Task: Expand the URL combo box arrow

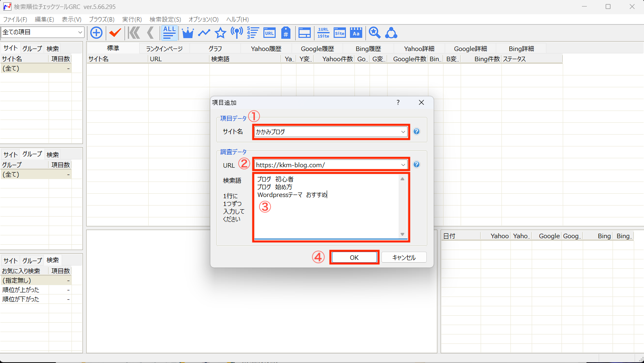Action: click(403, 165)
